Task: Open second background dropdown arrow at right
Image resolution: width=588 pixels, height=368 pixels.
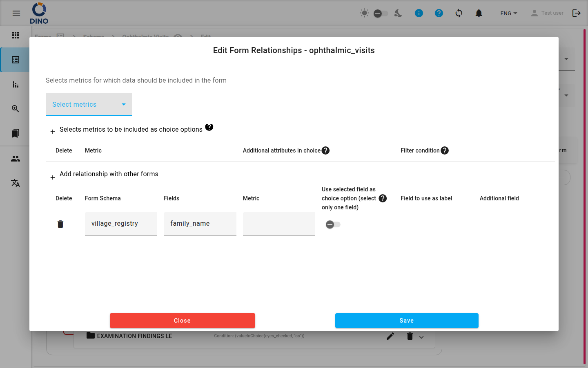Action: [566, 95]
